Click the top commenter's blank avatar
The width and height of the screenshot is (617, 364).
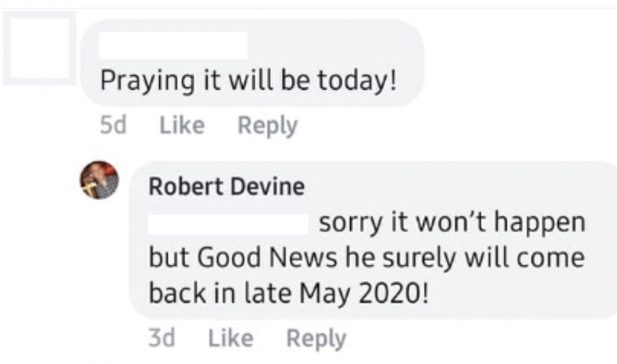click(39, 48)
